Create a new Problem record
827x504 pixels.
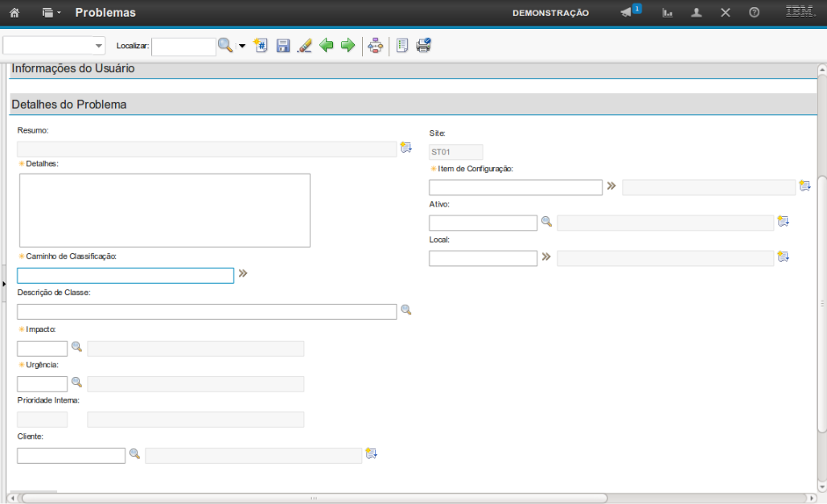(261, 46)
